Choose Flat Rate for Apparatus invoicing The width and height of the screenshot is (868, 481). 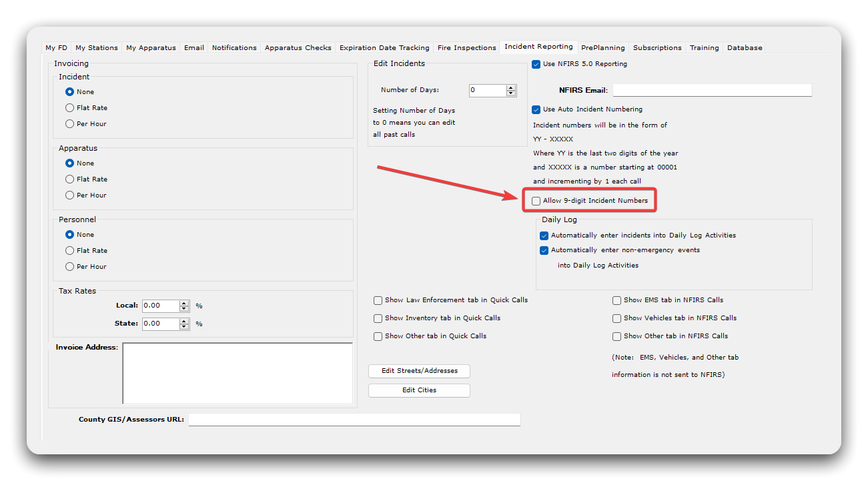pos(69,179)
